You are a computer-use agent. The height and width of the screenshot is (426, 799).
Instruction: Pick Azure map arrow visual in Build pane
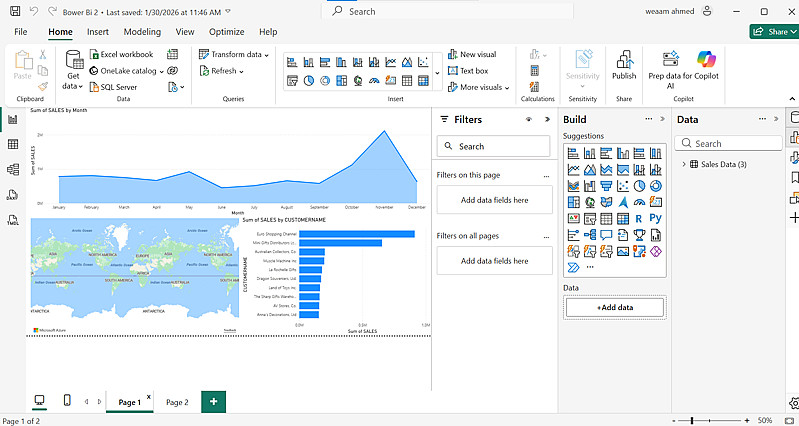point(623,202)
